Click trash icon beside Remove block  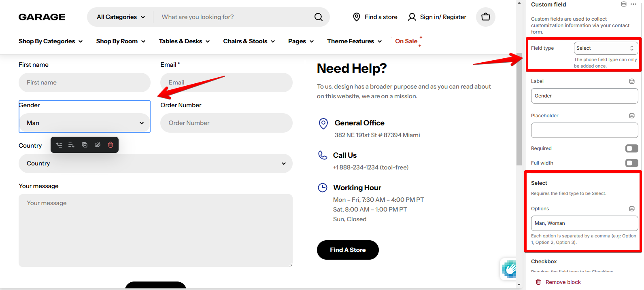coord(538,282)
